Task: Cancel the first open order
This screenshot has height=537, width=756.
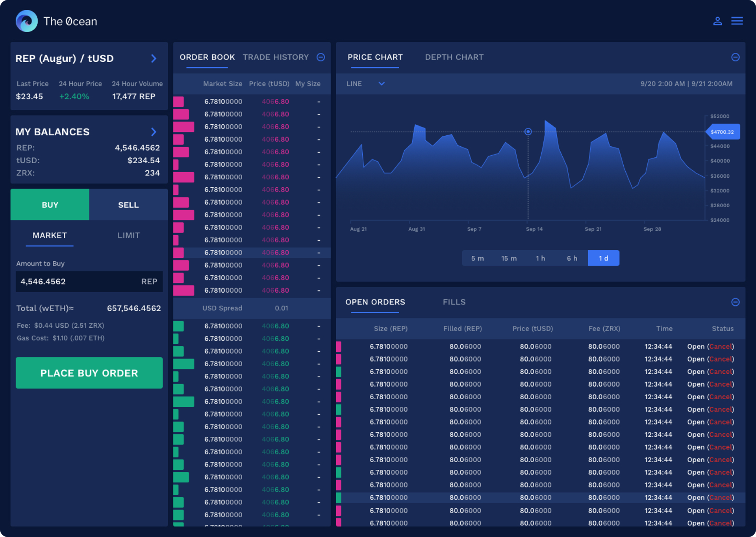Action: tap(720, 346)
